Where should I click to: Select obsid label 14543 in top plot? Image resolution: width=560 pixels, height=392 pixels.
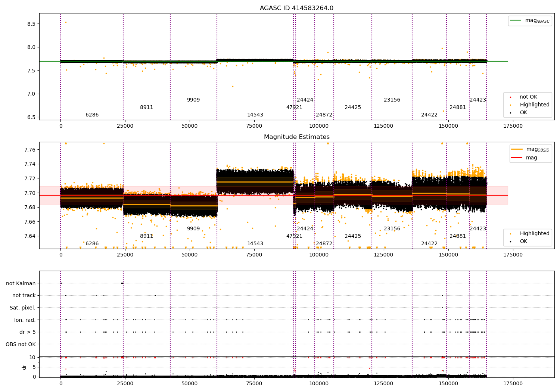(255, 115)
